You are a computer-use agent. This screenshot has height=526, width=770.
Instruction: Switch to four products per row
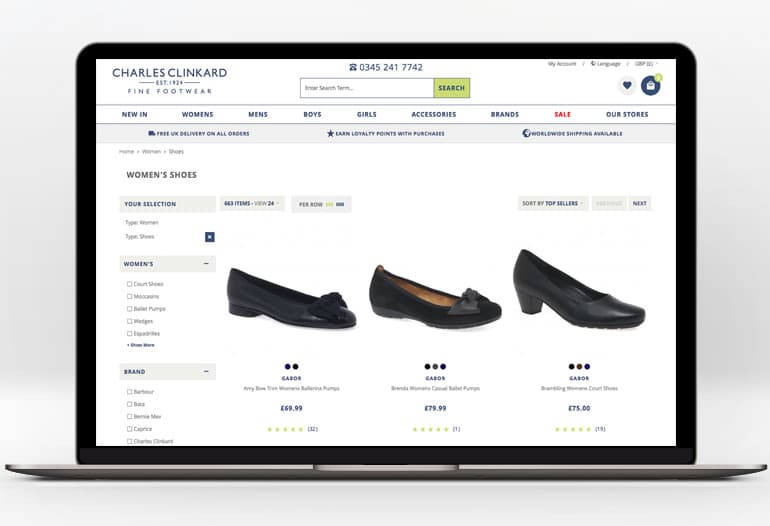[340, 204]
